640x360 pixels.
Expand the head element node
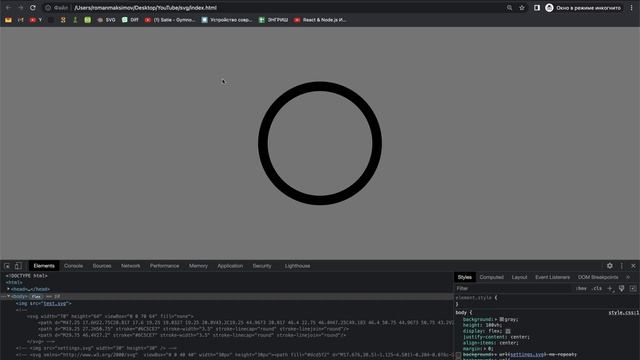coord(8,289)
